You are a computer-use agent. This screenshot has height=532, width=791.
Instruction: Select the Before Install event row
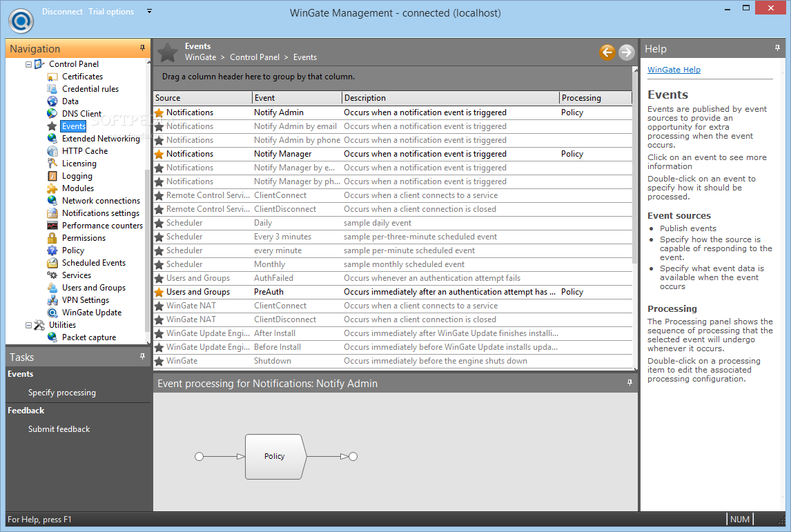click(x=393, y=347)
